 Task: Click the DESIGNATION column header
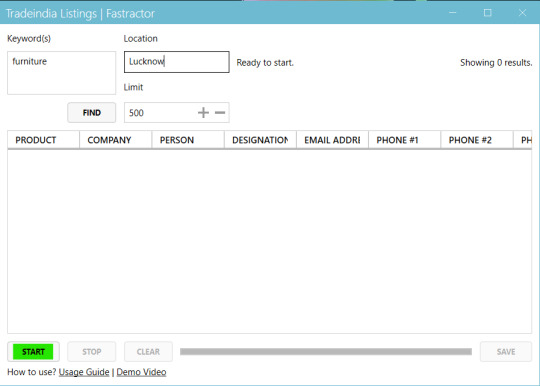260,140
